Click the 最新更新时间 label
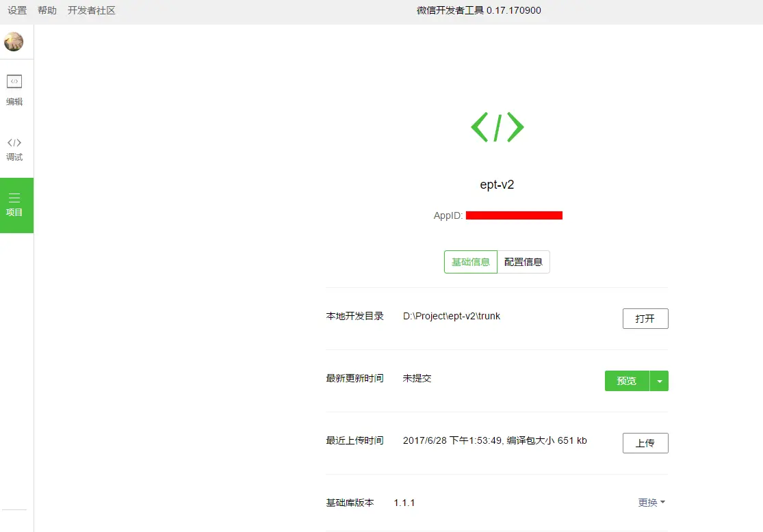 click(x=354, y=378)
